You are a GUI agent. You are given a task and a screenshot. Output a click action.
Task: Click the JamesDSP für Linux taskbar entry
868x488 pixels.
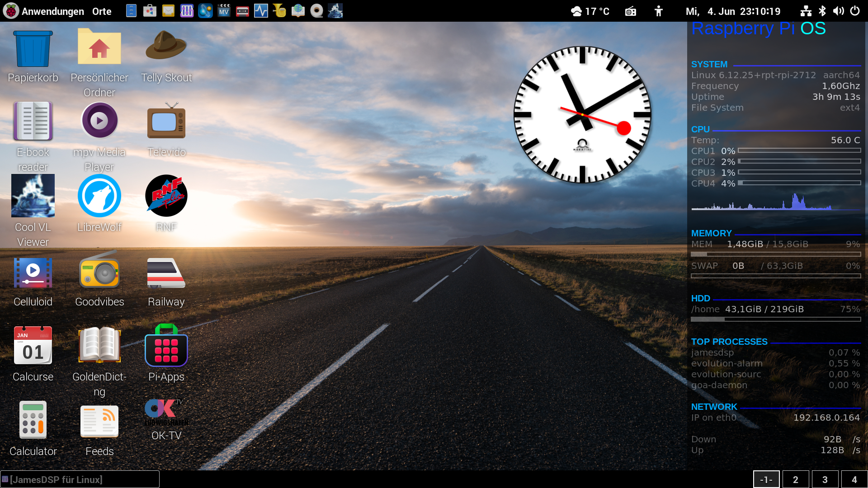point(80,479)
